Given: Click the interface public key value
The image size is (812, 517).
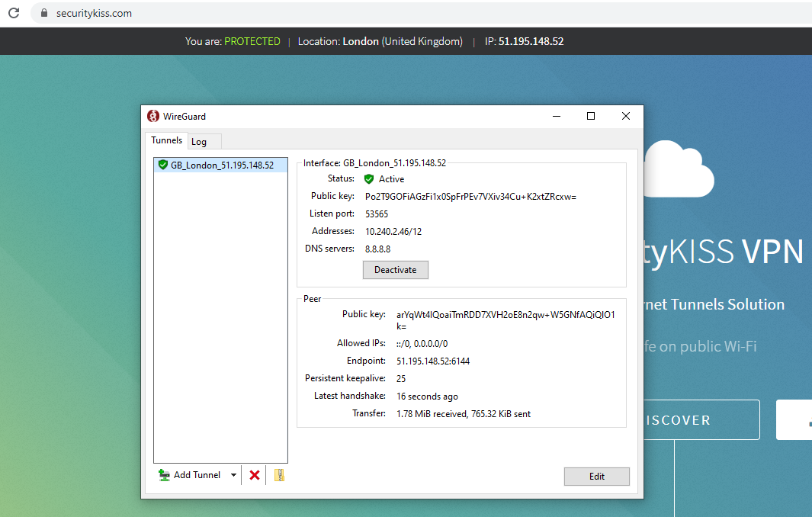Looking at the screenshot, I should 470,197.
